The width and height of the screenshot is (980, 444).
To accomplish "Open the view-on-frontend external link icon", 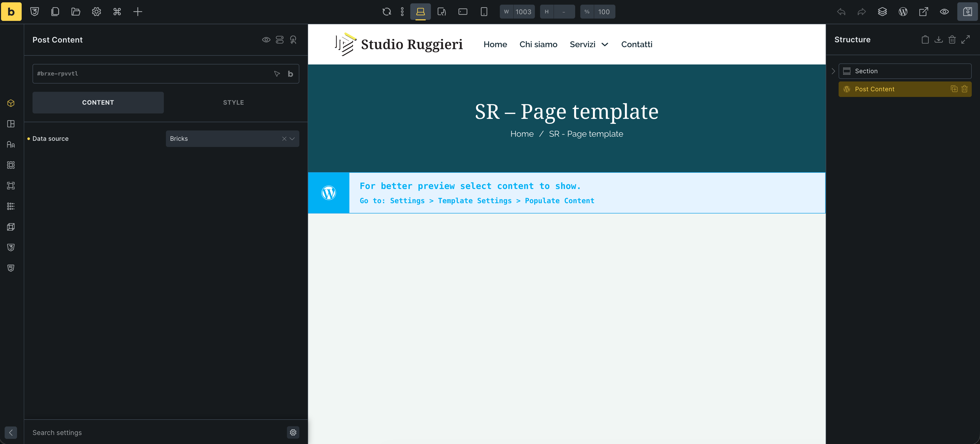I will pyautogui.click(x=923, y=12).
